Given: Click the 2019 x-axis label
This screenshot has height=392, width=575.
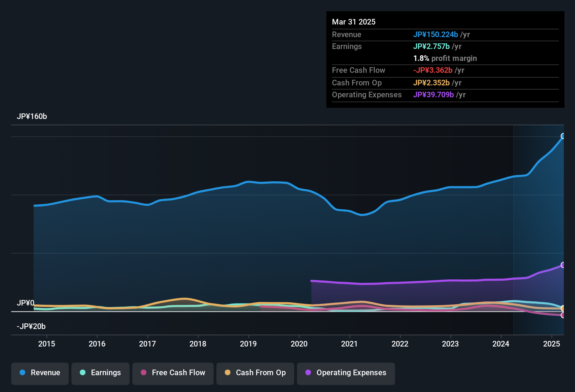Looking at the screenshot, I should tap(248, 344).
